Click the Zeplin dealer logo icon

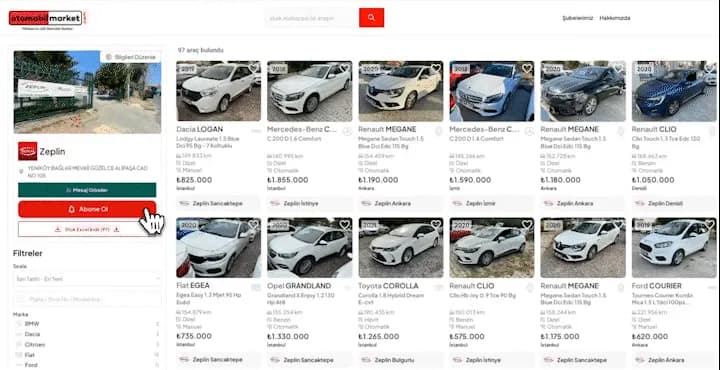pos(28,151)
